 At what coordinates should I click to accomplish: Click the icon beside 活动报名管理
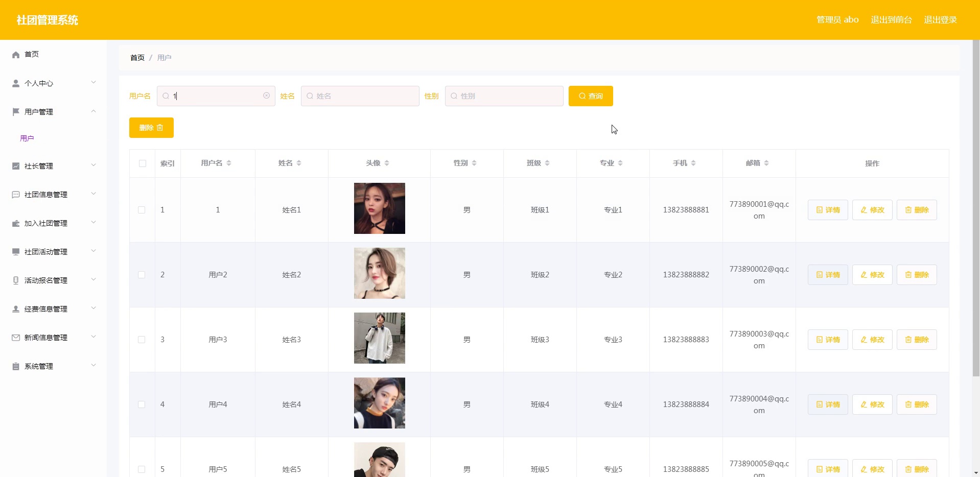[x=16, y=280]
